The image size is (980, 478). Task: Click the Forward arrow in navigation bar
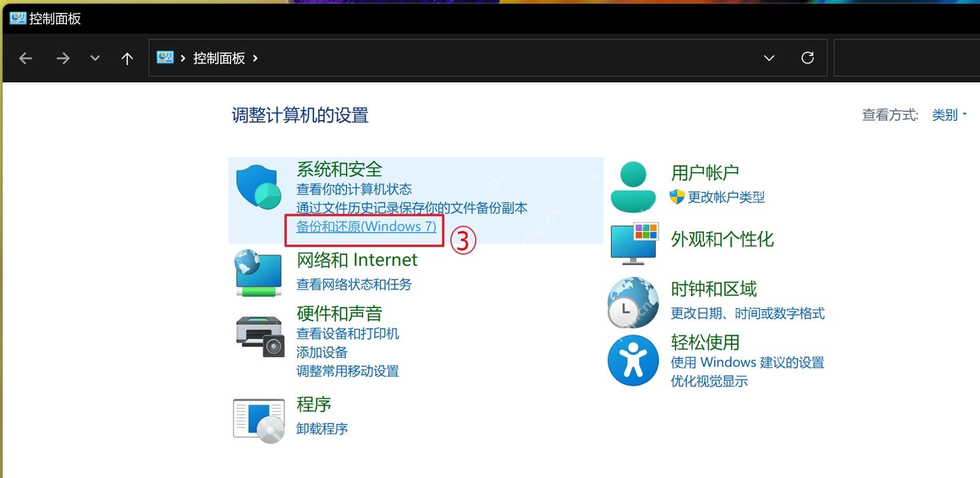pos(63,58)
